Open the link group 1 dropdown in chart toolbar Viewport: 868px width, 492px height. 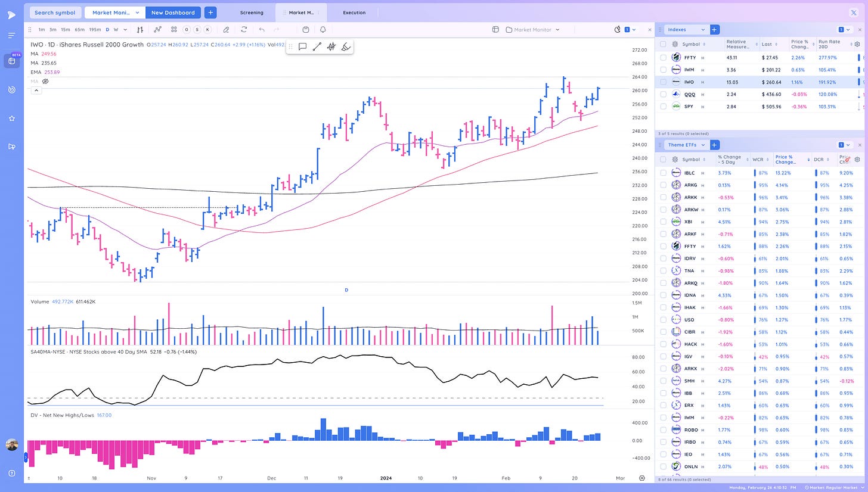[631, 29]
